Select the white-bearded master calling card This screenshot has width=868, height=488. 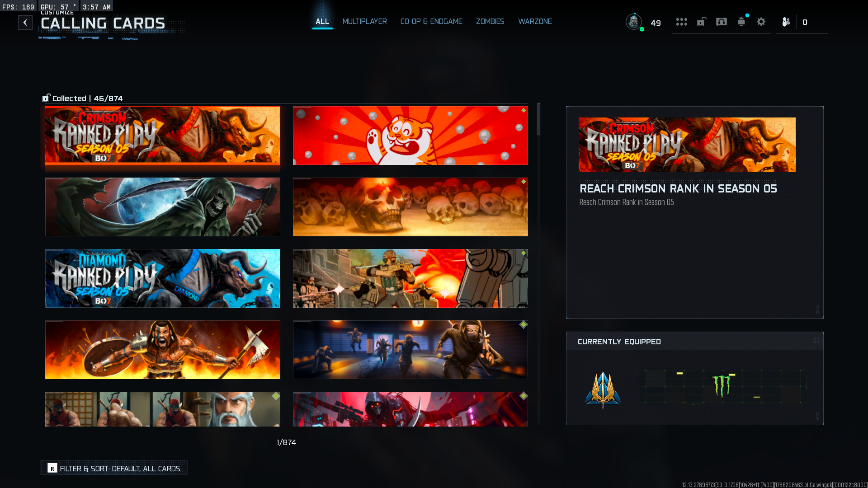point(163,409)
